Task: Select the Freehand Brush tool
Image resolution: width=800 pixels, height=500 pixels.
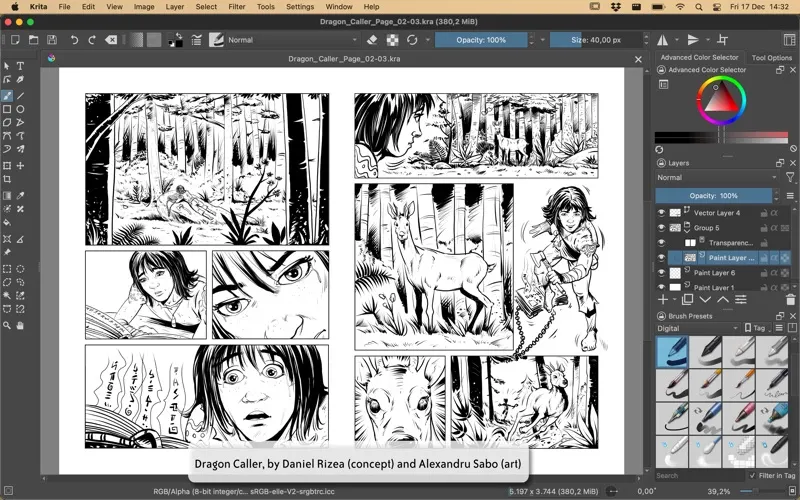Action: click(x=7, y=95)
